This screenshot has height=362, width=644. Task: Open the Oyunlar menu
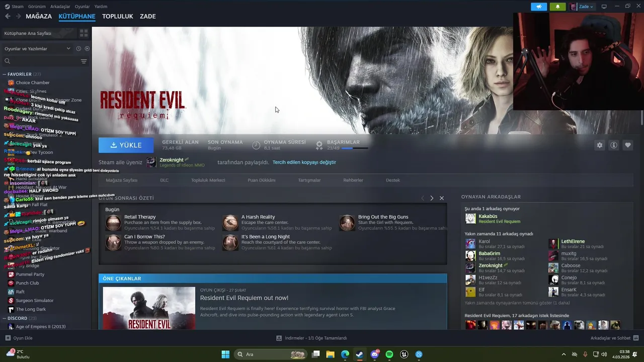point(83,7)
